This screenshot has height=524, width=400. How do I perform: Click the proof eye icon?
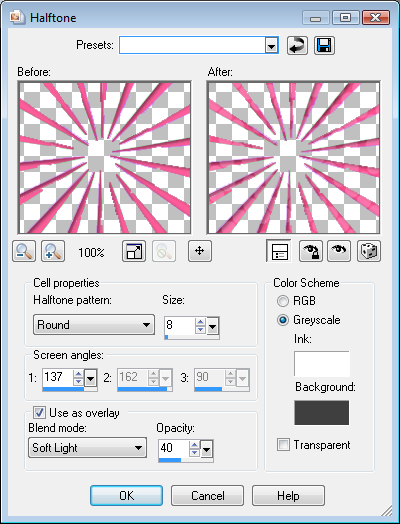click(x=339, y=251)
